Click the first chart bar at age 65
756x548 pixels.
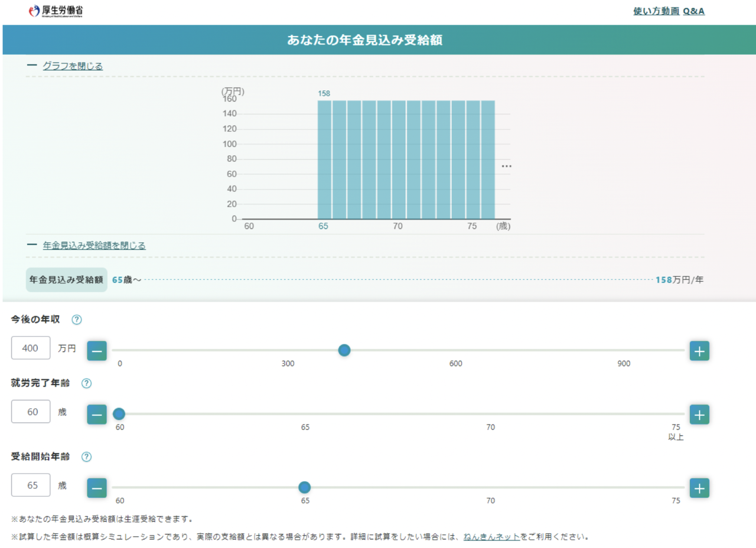[x=324, y=159]
